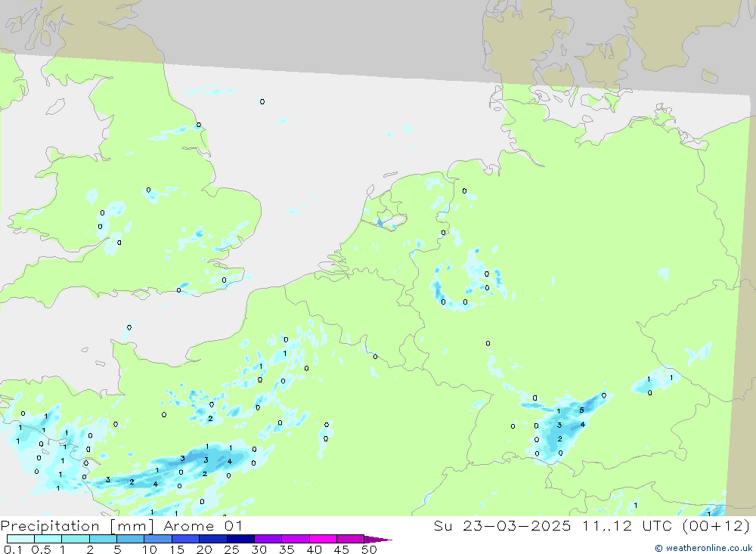
Task: Select the 45–50 mm legend color swatch
Action: [351, 539]
